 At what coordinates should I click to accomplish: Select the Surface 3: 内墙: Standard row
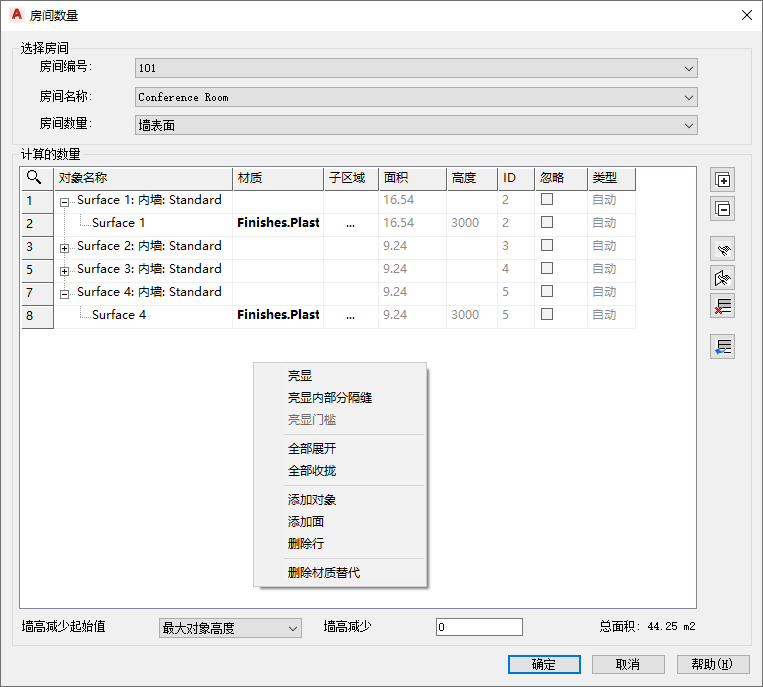[x=149, y=269]
